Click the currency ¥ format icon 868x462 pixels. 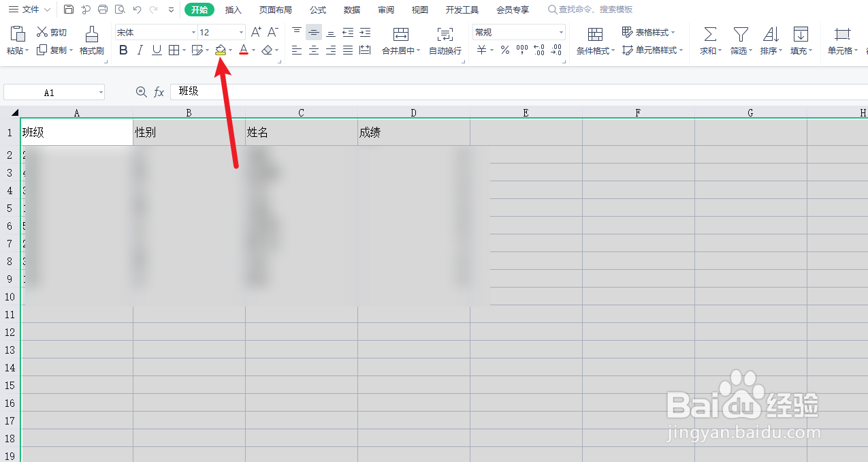[482, 50]
